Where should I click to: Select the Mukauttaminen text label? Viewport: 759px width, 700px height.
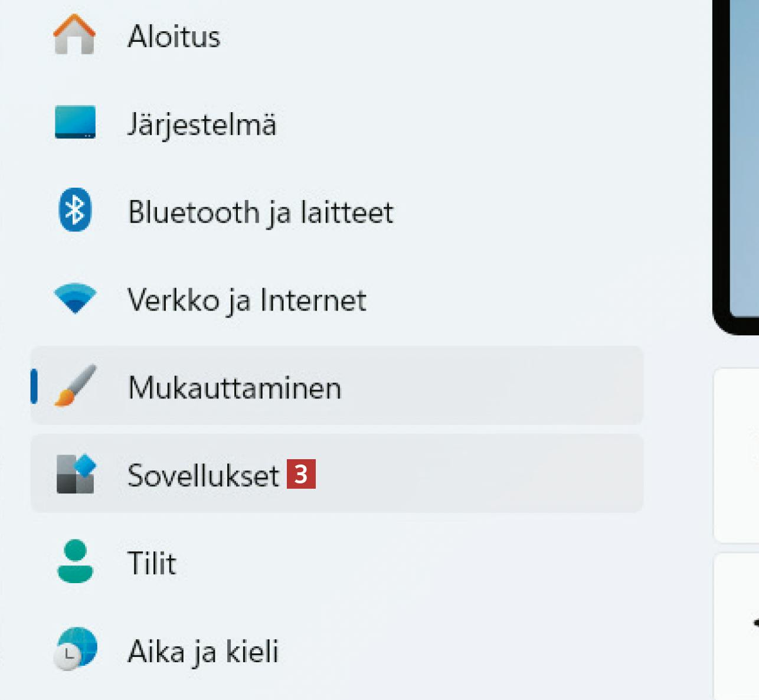pos(235,388)
